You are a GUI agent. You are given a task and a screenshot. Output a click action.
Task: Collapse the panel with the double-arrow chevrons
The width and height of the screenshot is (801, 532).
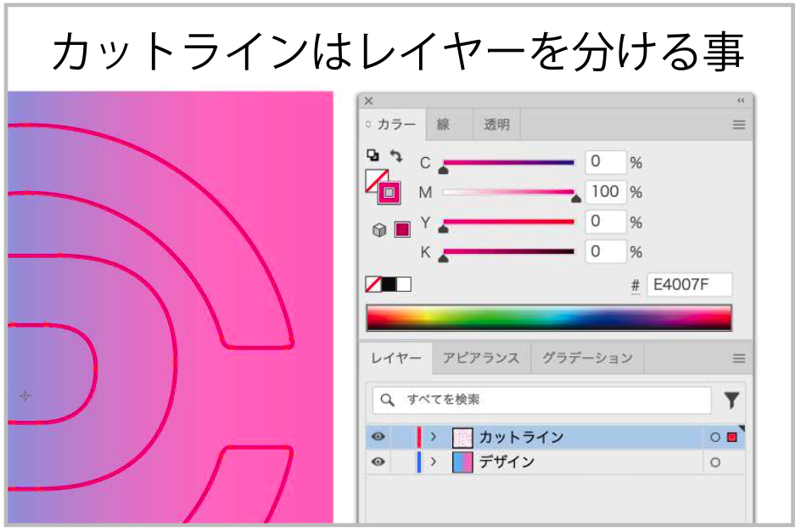(x=741, y=100)
